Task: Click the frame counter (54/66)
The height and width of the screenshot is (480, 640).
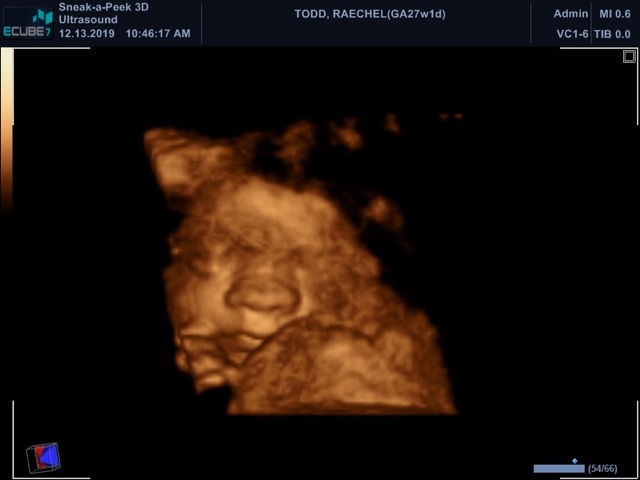Action: pos(602,469)
